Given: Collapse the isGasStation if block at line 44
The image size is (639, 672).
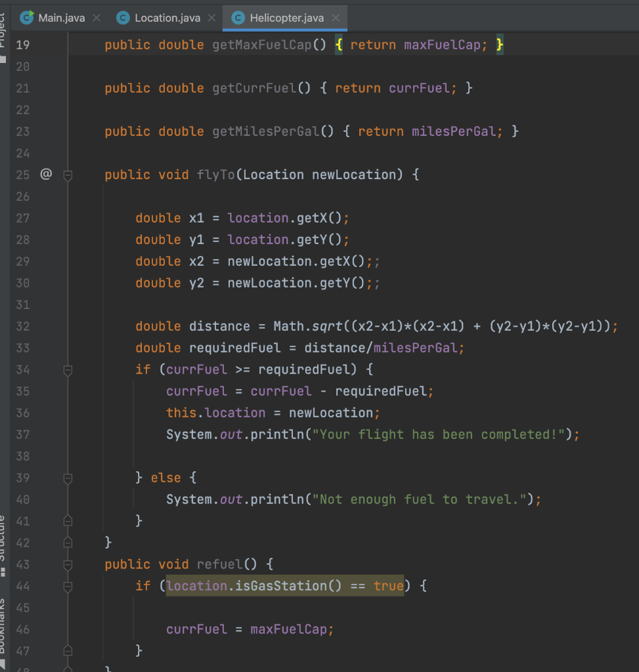Looking at the screenshot, I should (x=68, y=586).
